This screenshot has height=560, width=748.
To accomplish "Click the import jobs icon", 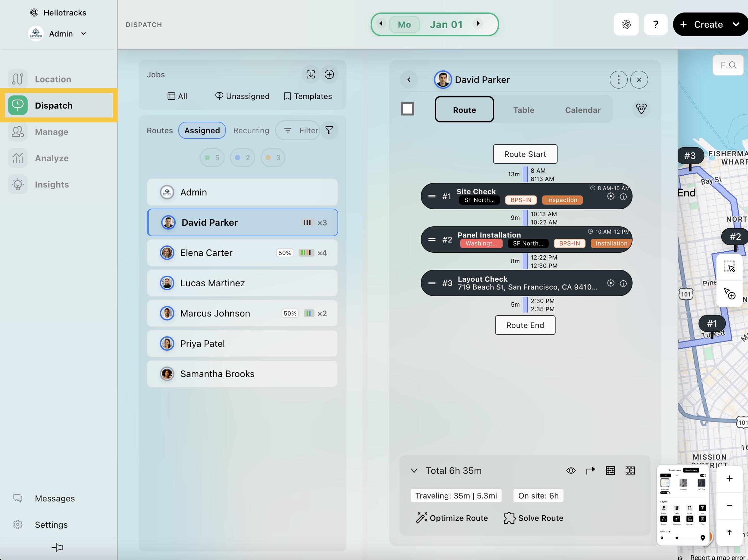I will [x=311, y=74].
